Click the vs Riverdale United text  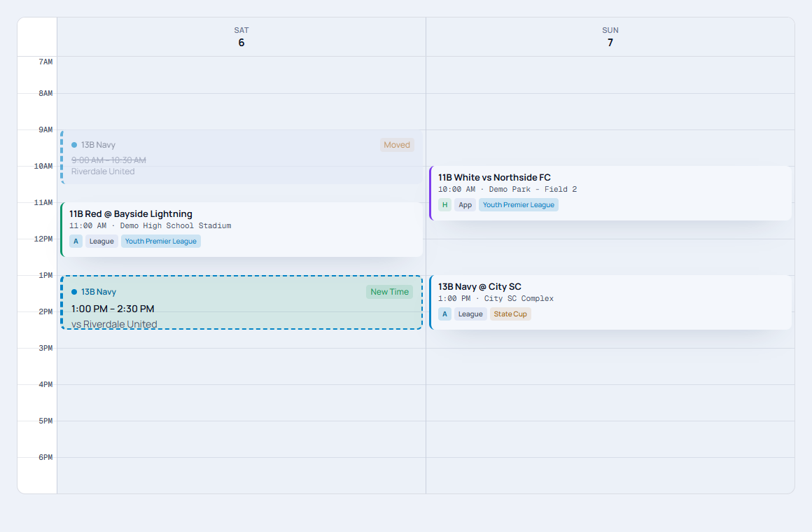click(114, 324)
